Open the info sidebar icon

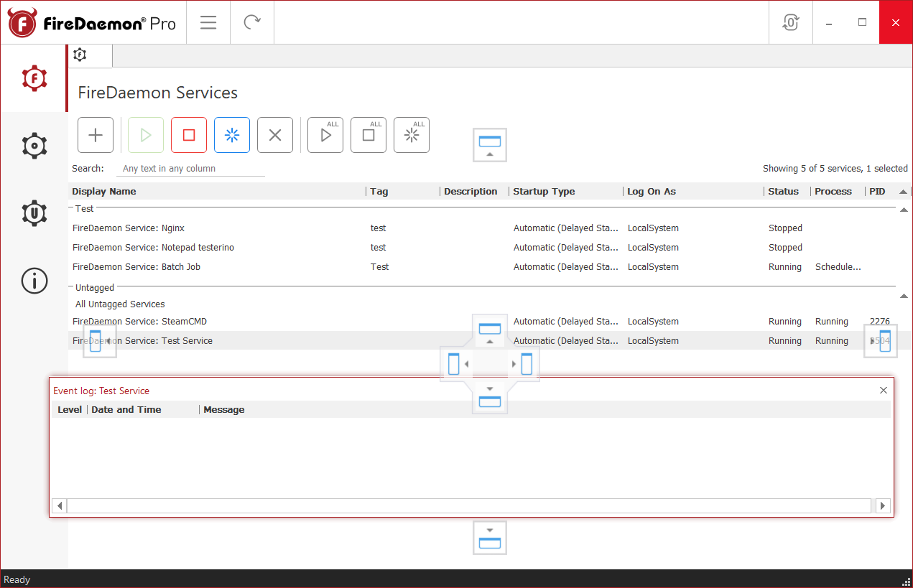(x=34, y=281)
